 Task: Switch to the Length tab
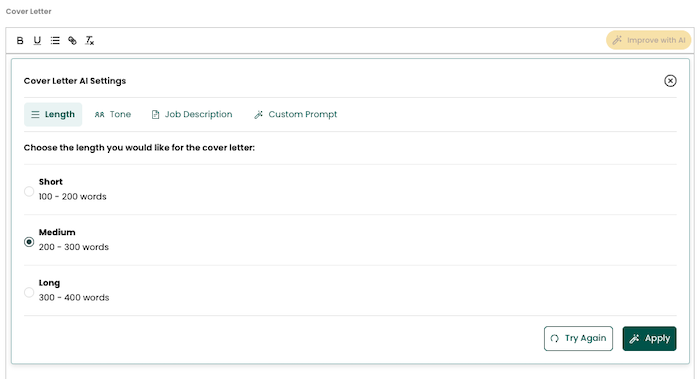click(x=53, y=114)
